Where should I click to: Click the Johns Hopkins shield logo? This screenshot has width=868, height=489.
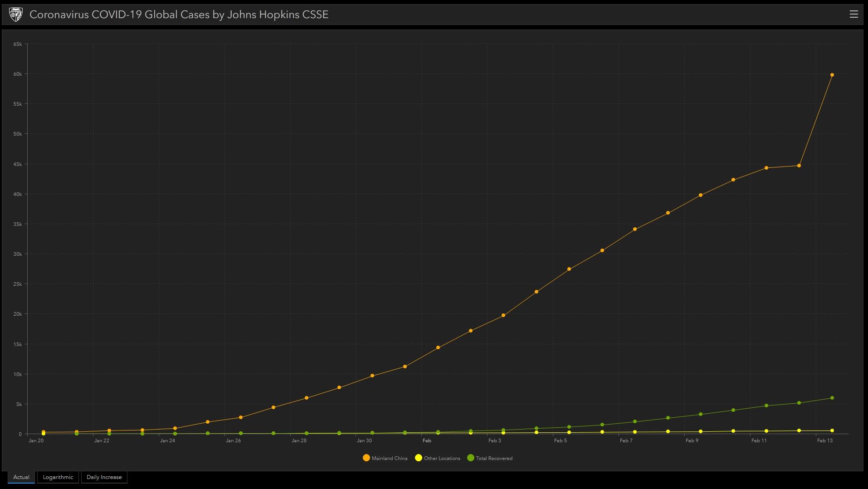[16, 15]
